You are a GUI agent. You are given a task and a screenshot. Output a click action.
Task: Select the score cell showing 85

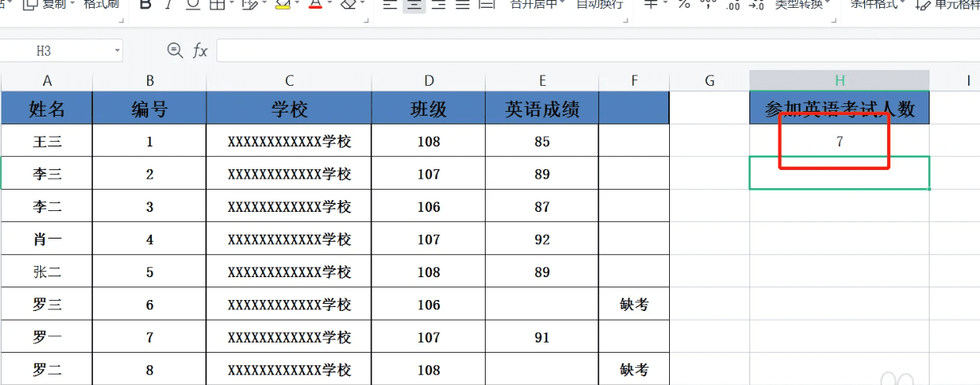[542, 142]
